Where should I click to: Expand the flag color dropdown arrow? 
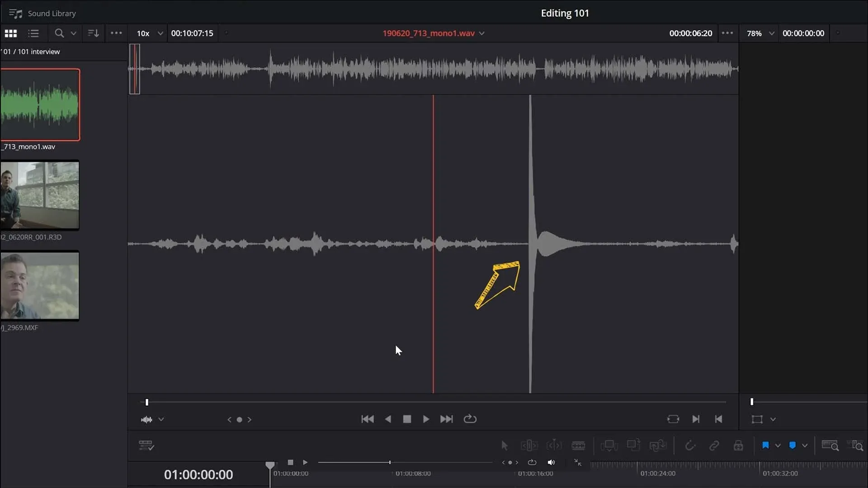tap(778, 446)
